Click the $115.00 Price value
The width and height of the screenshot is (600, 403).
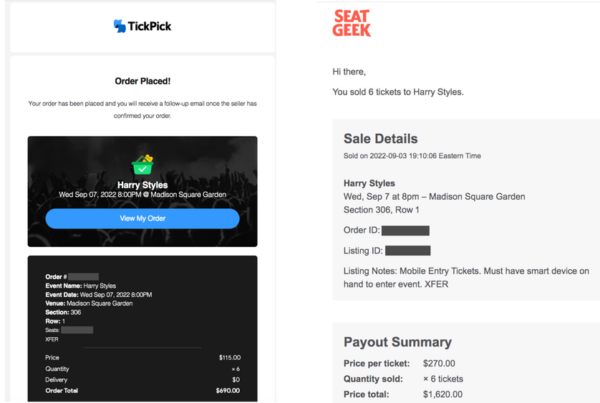[x=229, y=357]
